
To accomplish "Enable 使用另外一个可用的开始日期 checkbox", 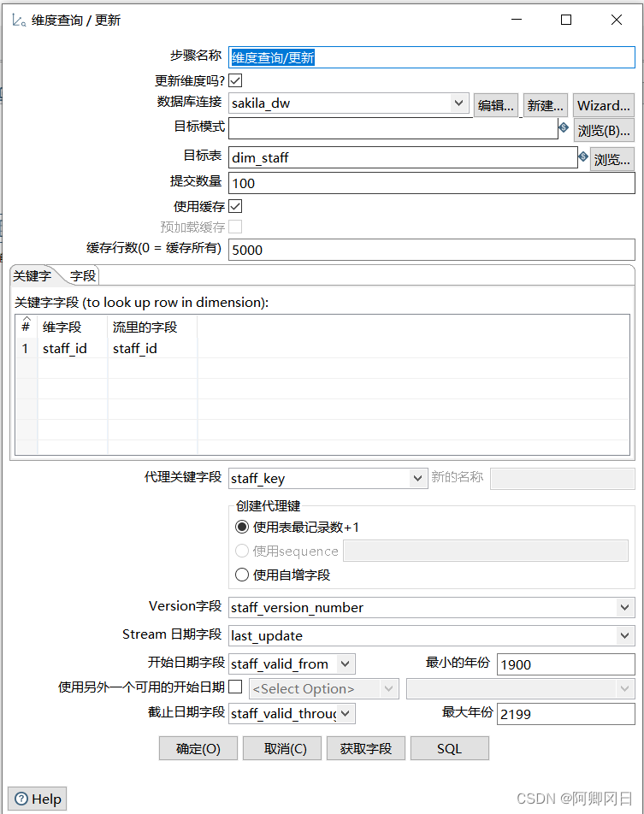I will pyautogui.click(x=235, y=687).
